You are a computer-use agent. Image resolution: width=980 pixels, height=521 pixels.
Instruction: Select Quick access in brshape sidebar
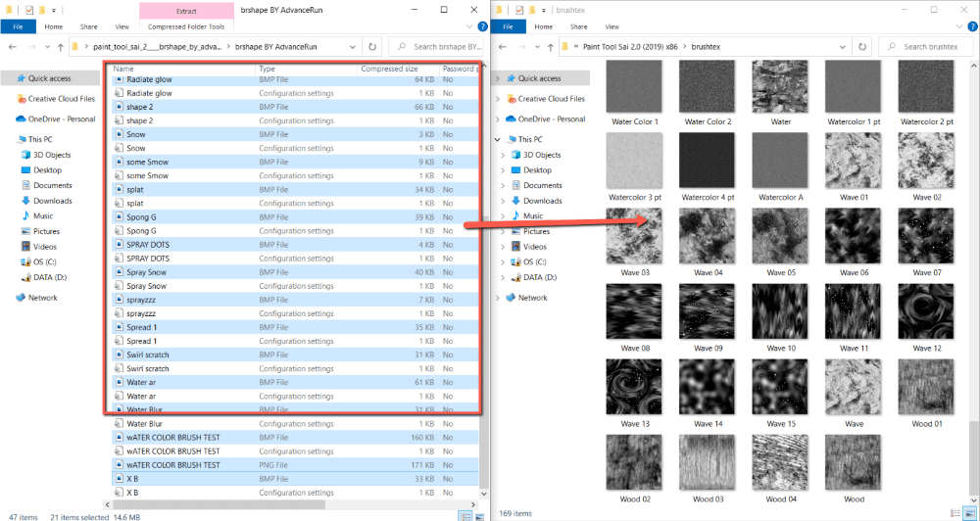49,78
